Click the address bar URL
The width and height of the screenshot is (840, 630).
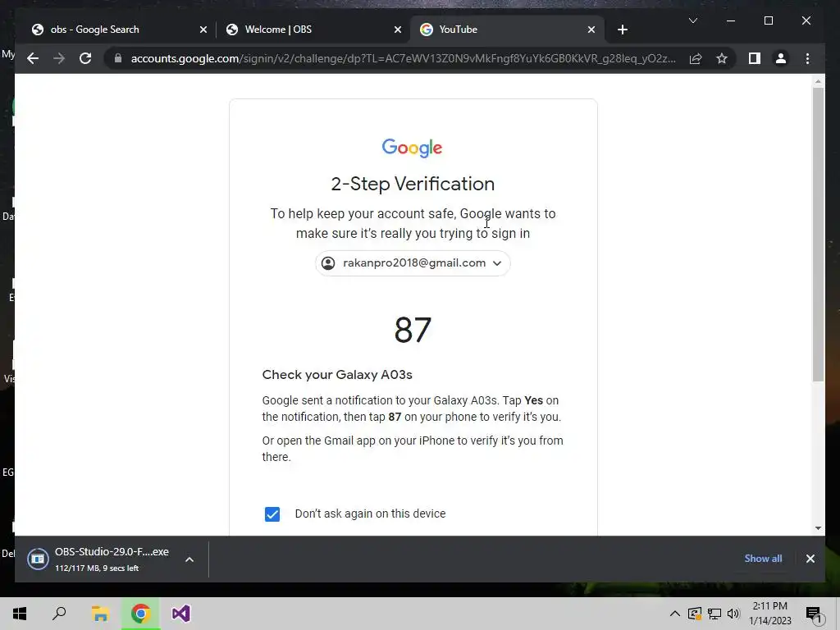tap(403, 58)
